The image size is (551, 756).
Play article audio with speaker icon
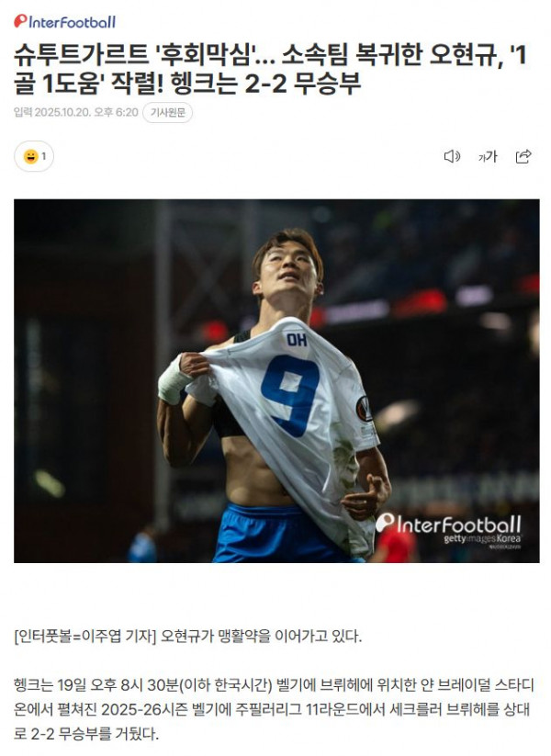coord(452,156)
